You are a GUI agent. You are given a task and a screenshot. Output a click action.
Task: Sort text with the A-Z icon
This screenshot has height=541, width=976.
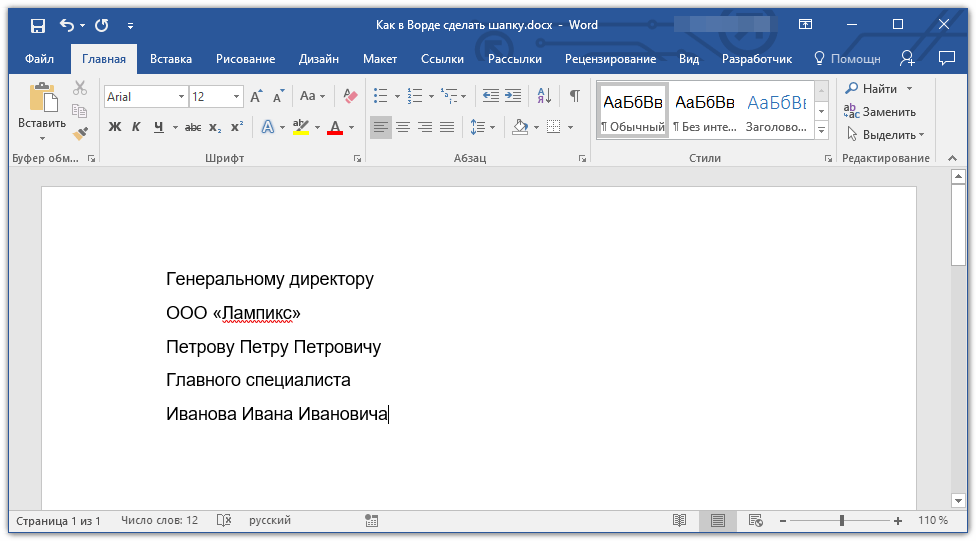(544, 96)
